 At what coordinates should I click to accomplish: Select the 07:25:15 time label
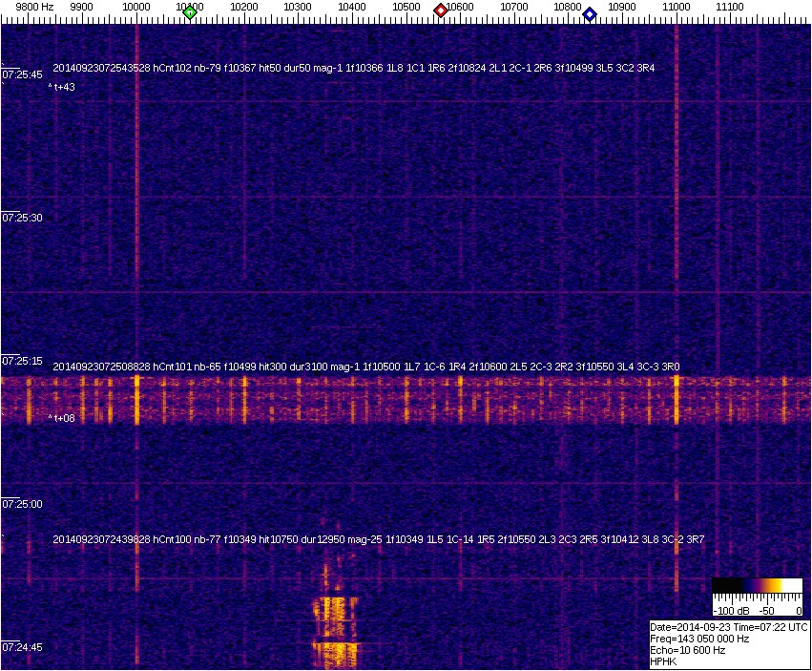tap(23, 361)
